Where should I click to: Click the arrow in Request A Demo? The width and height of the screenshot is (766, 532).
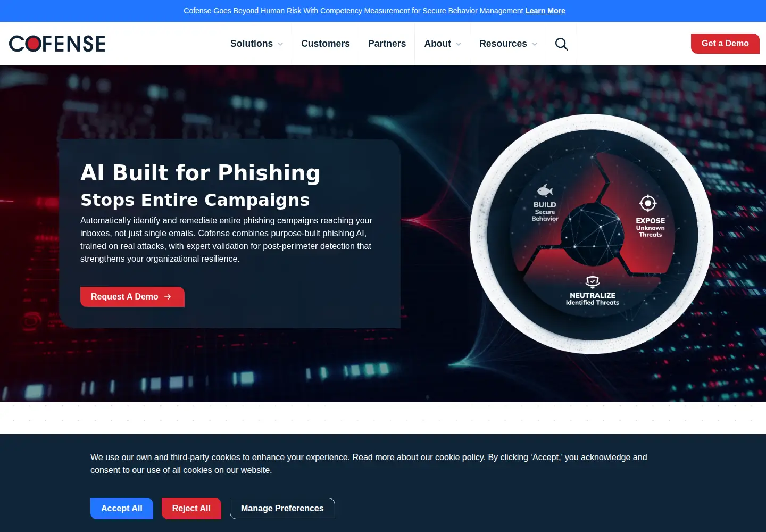pos(168,297)
